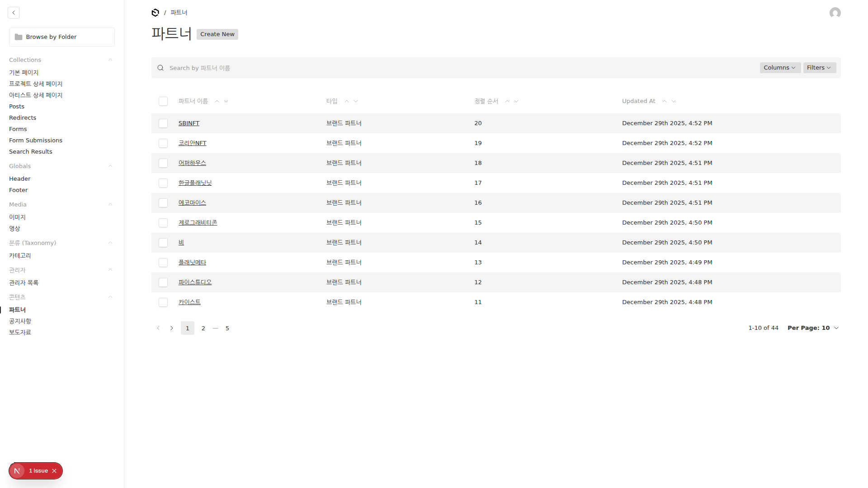Screen dimensions: 868x488
Task: Expand the Per Page selector
Action: [x=812, y=328]
